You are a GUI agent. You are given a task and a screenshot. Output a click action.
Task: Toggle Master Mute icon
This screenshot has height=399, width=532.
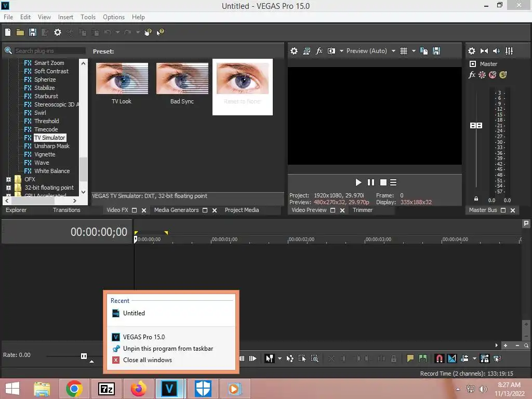point(493,75)
